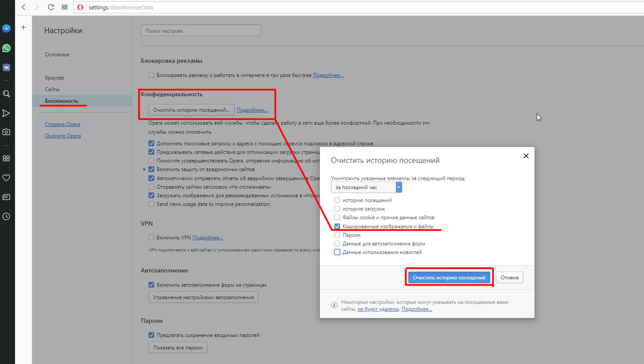Check 'историю загрузок' checkbox
Image resolution: width=644 pixels, height=364 pixels.
coord(337,209)
